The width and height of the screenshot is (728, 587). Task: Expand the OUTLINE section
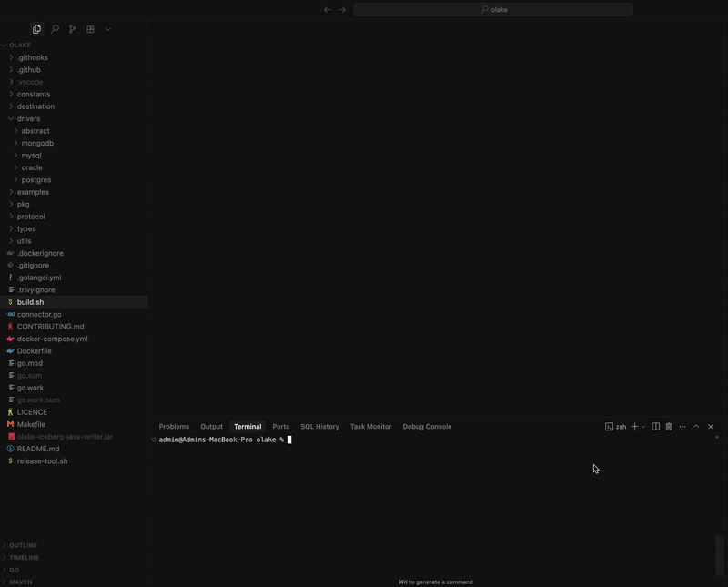pyautogui.click(x=23, y=545)
